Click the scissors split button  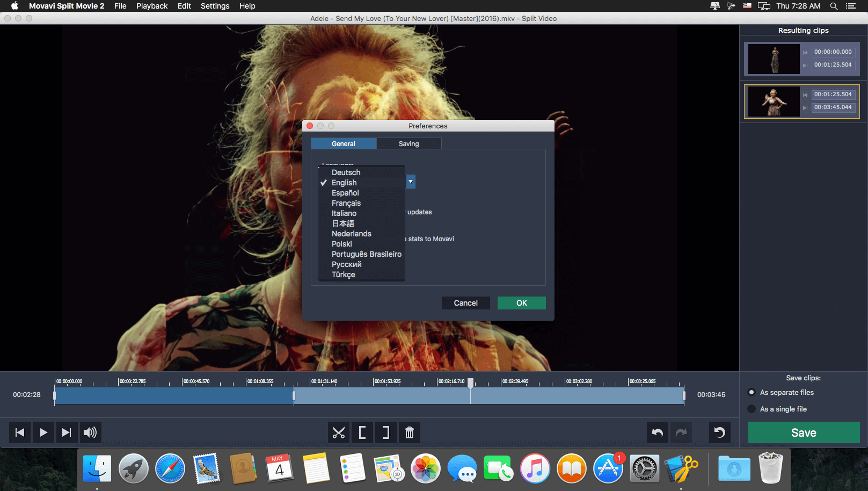coord(339,432)
